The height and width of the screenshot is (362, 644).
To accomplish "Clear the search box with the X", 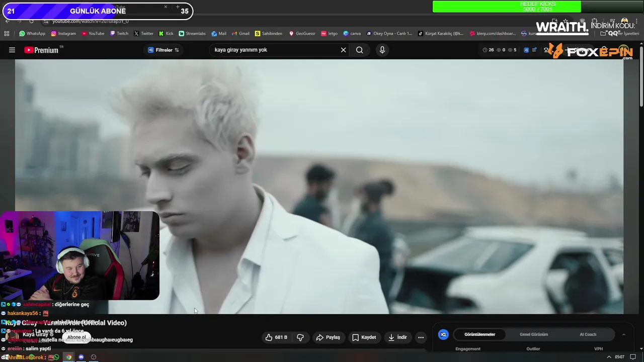I will point(344,50).
